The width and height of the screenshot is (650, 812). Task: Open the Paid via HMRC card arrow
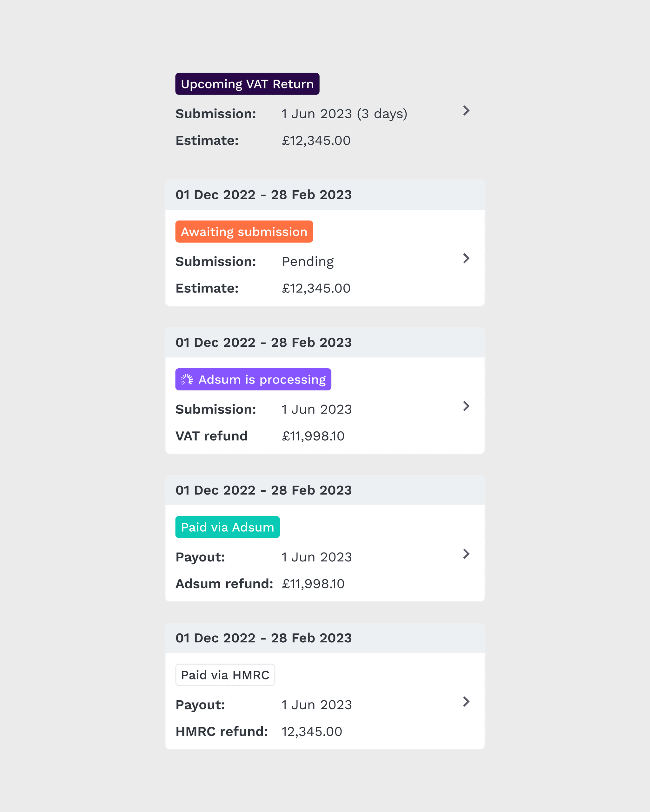click(x=466, y=701)
